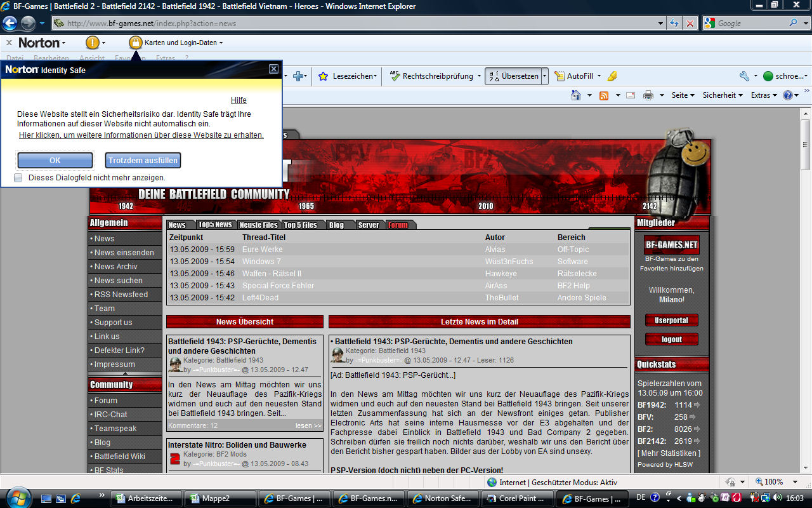The width and height of the screenshot is (812, 508).
Task: Open 'Teamspeak' in Community sidebar
Action: point(115,429)
